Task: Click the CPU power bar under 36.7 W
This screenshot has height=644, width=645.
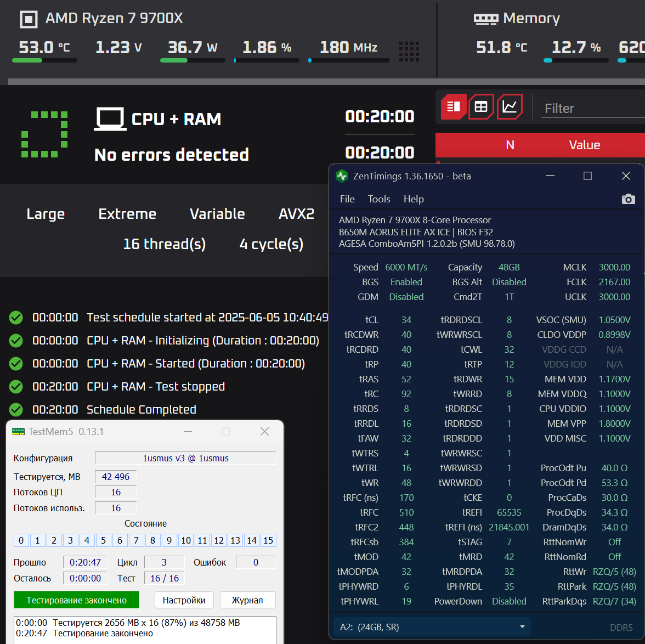Action: tap(193, 60)
